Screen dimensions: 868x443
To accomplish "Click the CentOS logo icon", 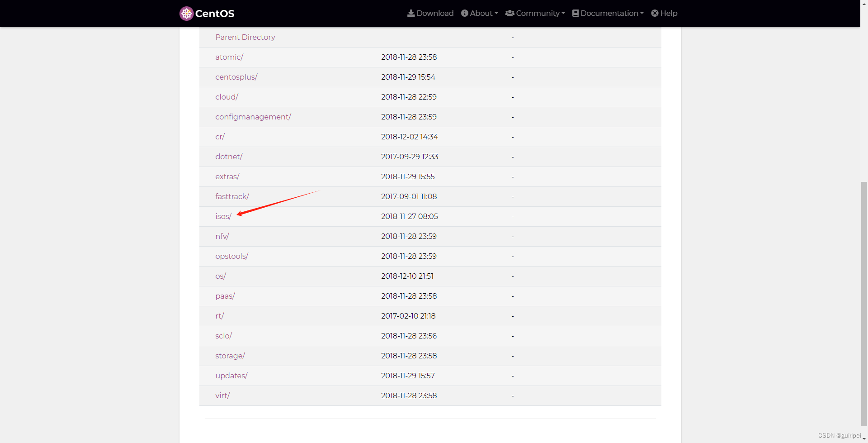I will [x=186, y=13].
